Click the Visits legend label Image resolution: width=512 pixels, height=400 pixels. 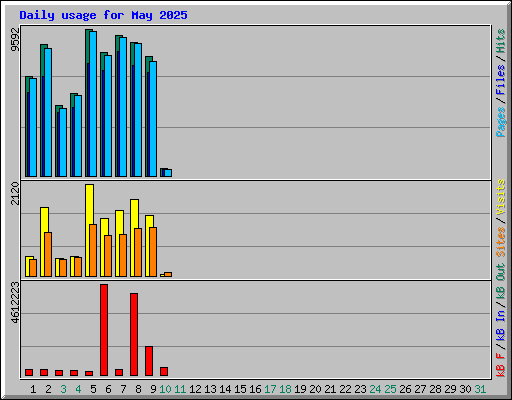(x=500, y=197)
